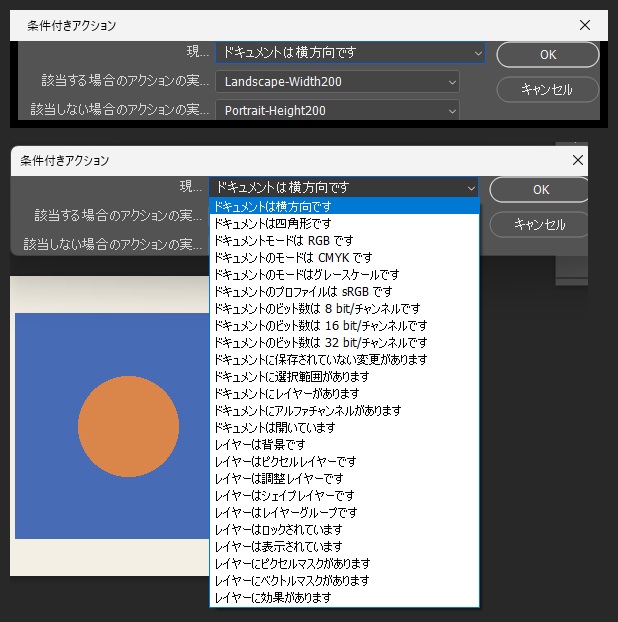Screen dimensions: 618x622
Task: Pick ドキュメントは開いています condition
Action: [344, 428]
